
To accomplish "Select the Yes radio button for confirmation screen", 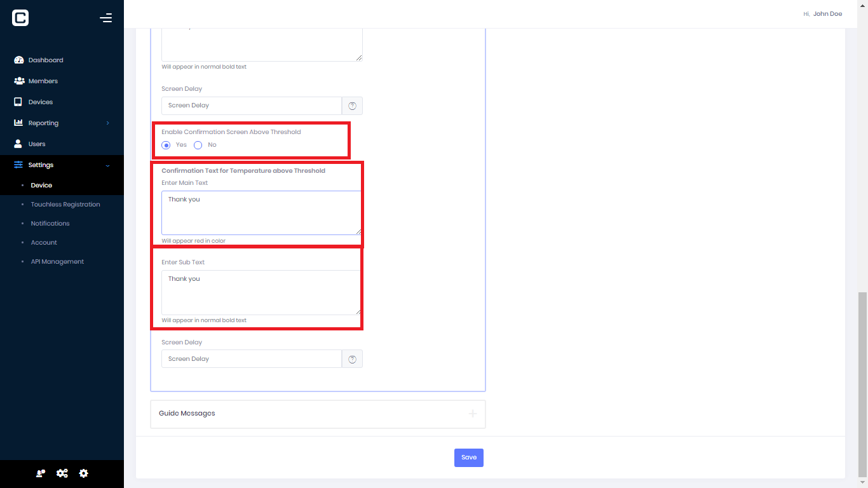I will click(166, 145).
